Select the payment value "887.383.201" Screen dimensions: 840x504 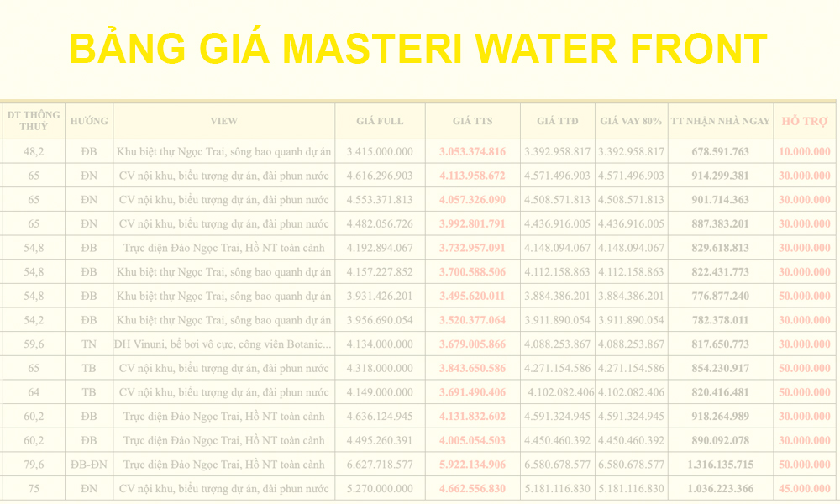point(721,224)
